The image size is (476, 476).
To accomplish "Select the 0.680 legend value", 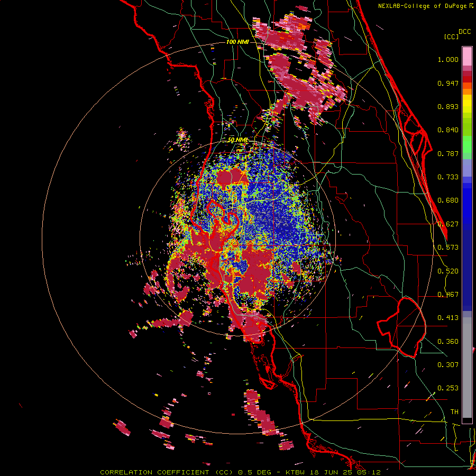I will pyautogui.click(x=448, y=200).
